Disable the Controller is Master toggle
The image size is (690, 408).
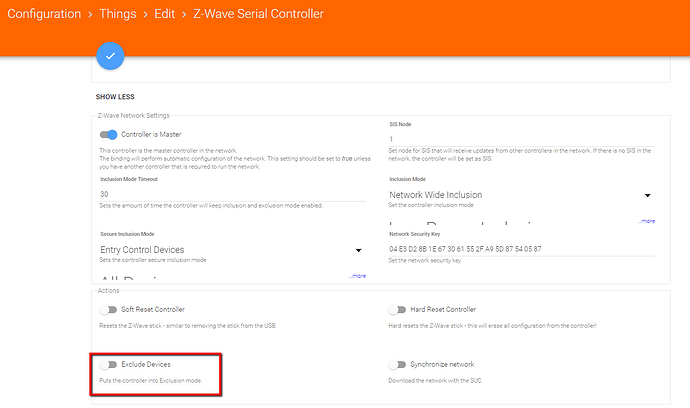click(x=108, y=134)
